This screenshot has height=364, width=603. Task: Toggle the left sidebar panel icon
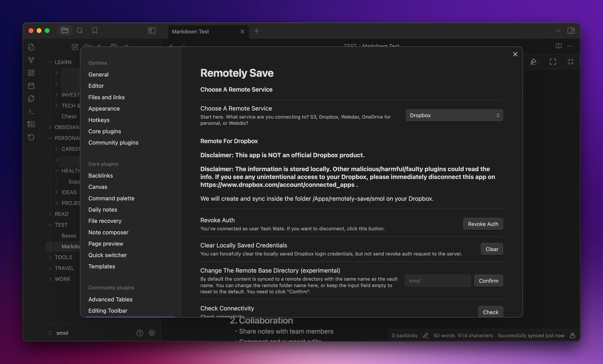pos(152,31)
